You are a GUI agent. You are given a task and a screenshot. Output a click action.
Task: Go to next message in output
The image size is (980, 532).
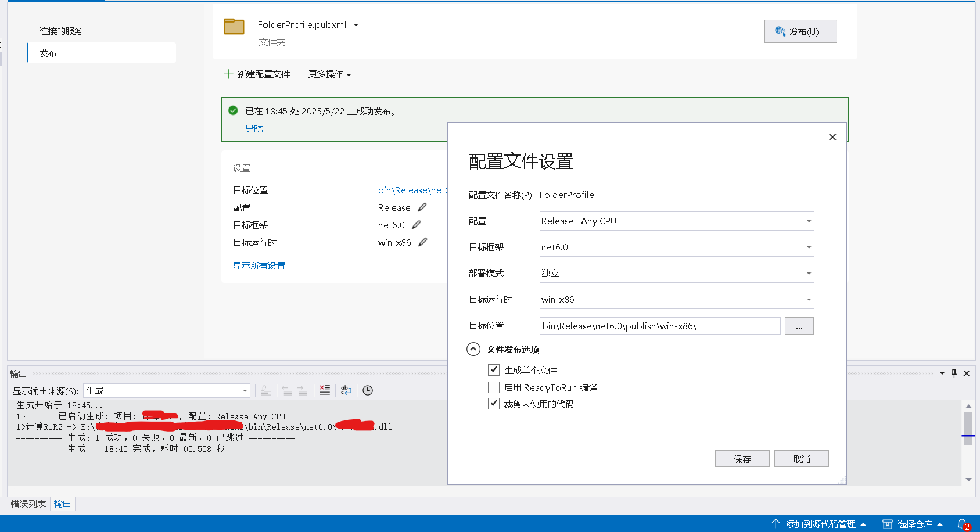click(303, 390)
